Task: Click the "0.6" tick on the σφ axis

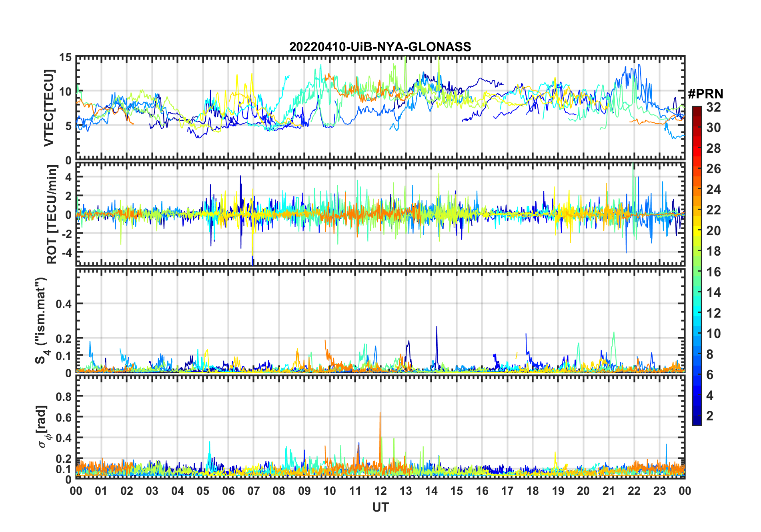Action: (x=64, y=417)
